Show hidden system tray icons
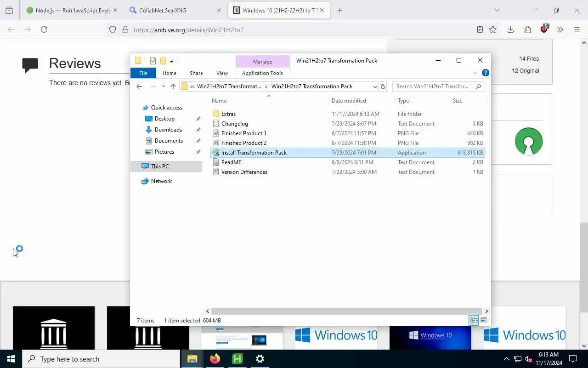The image size is (588, 368). point(507,359)
